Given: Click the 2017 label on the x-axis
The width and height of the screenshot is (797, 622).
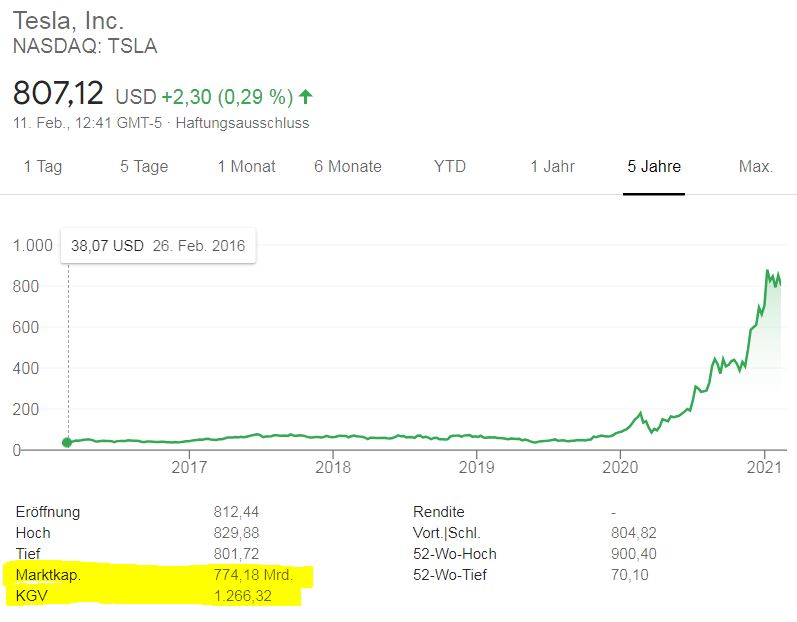Looking at the screenshot, I should pos(189,467).
